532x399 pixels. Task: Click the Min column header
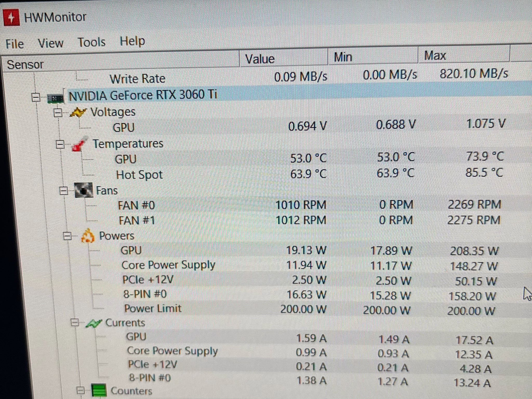click(x=373, y=56)
